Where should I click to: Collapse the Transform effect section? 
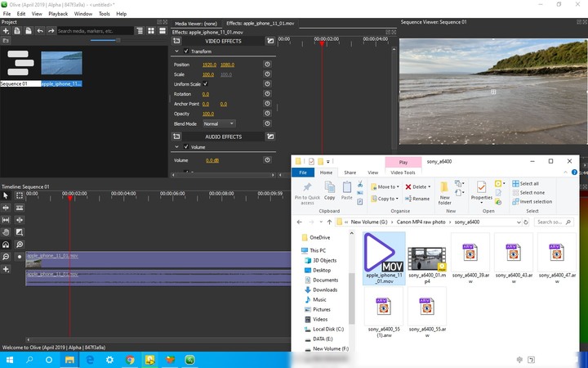(176, 51)
